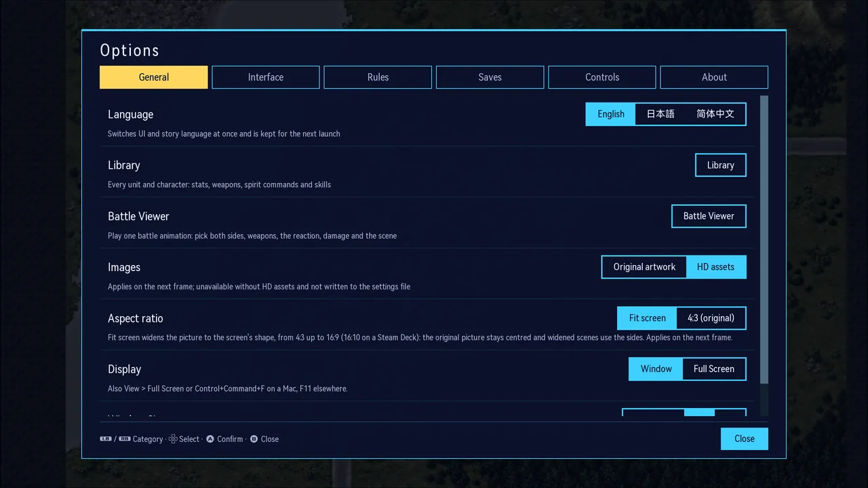868x488 pixels.
Task: Click the B button icon in the footer
Action: [254, 439]
